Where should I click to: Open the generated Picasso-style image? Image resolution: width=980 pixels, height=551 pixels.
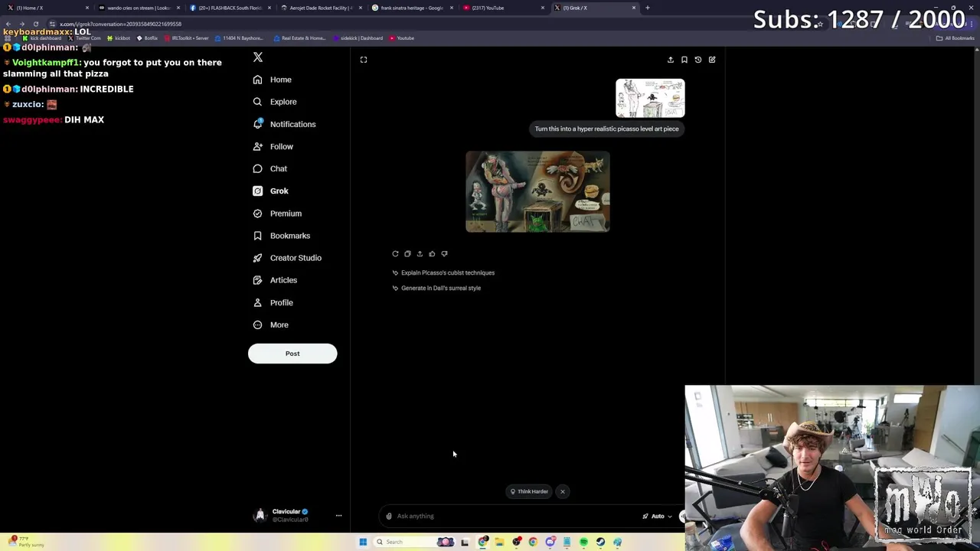point(537,191)
